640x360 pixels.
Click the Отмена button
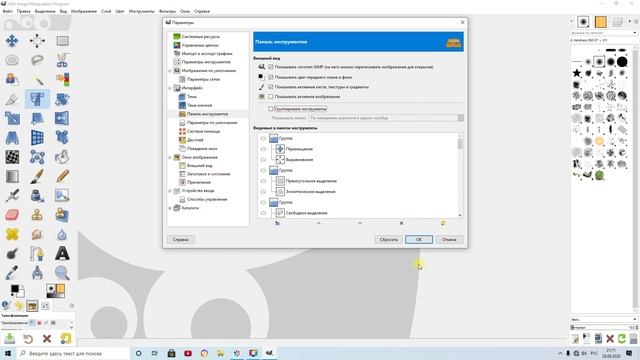[x=449, y=240]
